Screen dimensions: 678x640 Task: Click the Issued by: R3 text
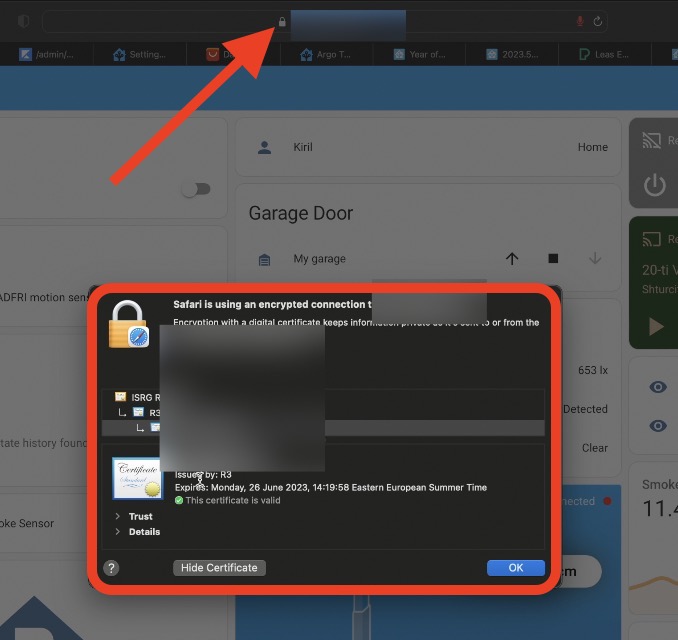pyautogui.click(x=203, y=475)
